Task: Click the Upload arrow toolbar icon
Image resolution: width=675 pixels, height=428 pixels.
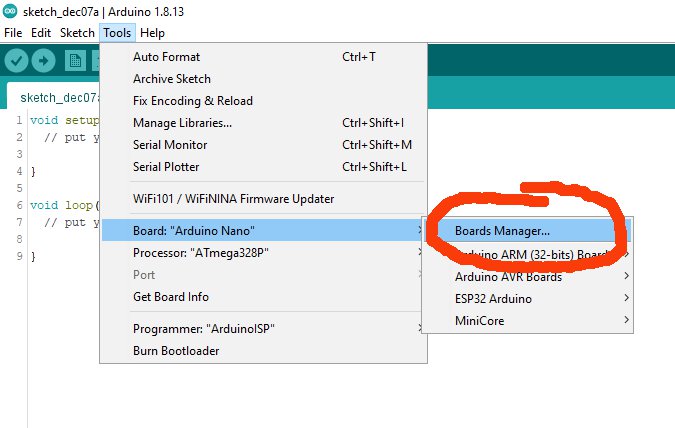Action: (x=43, y=61)
